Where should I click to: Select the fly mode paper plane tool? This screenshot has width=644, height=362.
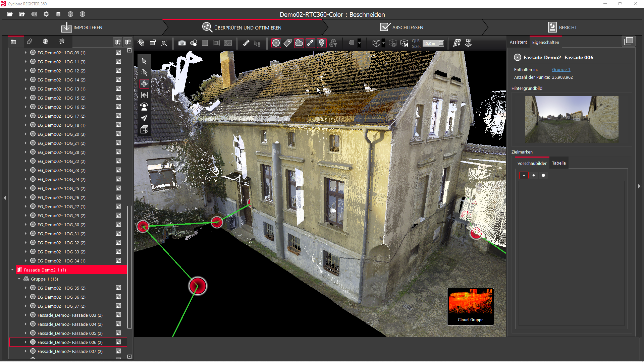[144, 118]
